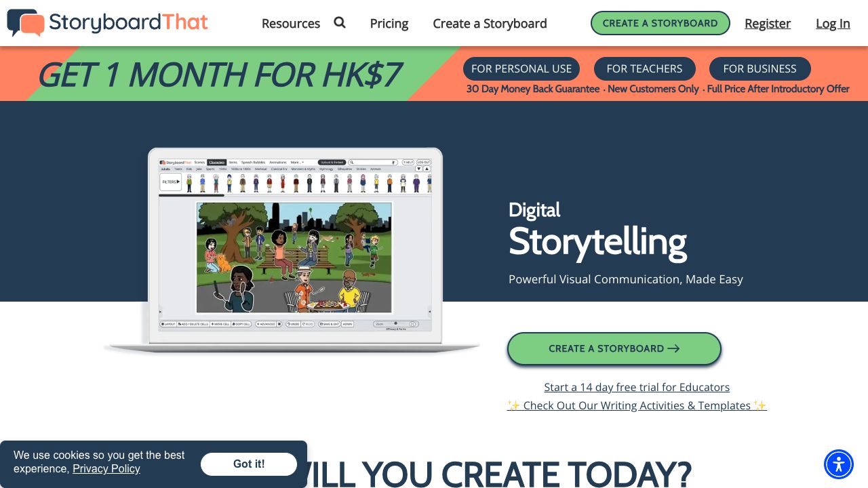Open the Privacy Policy link
The image size is (868, 488).
[106, 469]
